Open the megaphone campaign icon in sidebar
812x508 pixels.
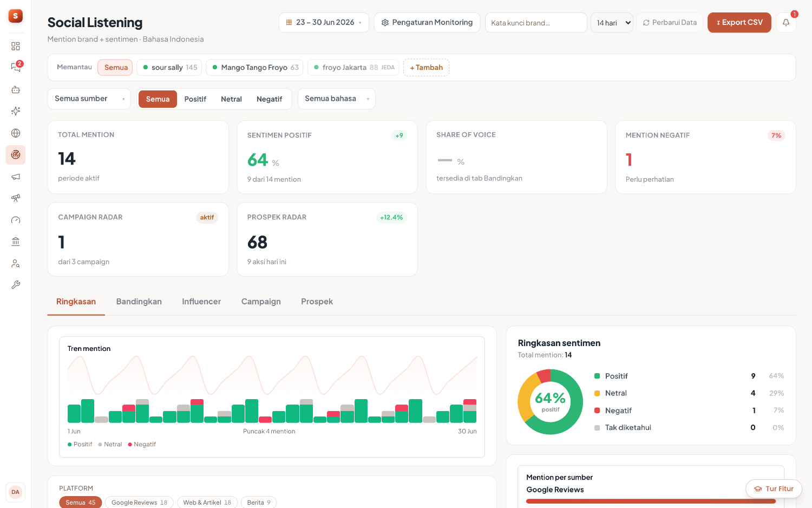pos(16,177)
